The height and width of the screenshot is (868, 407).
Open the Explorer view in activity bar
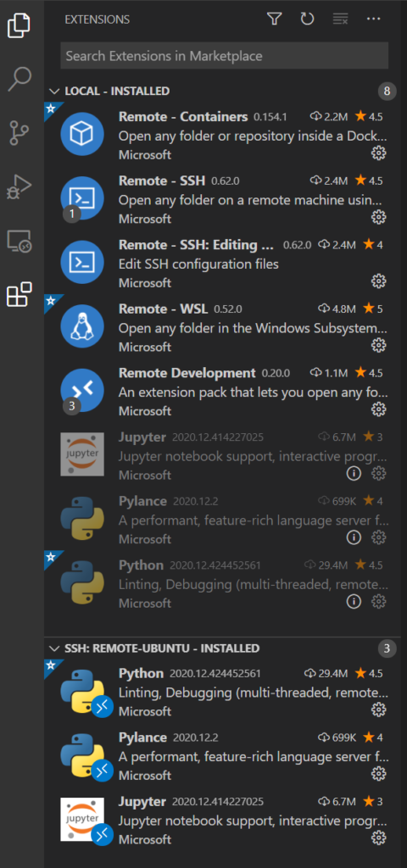click(19, 26)
